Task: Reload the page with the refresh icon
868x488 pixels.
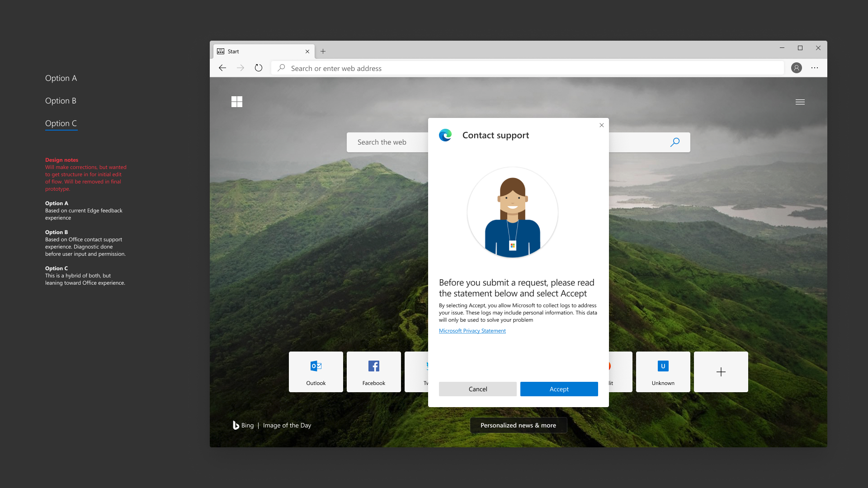Action: click(x=259, y=68)
